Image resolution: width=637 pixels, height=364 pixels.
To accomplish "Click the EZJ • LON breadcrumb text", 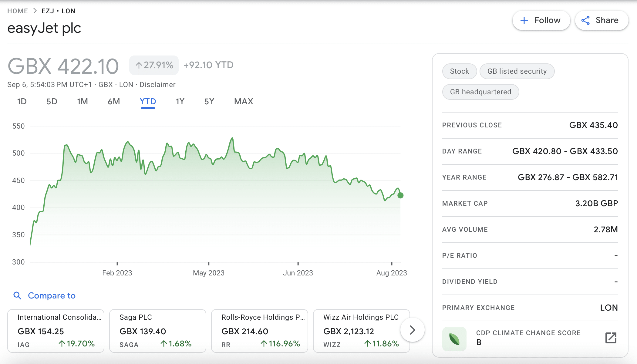I will [x=59, y=11].
